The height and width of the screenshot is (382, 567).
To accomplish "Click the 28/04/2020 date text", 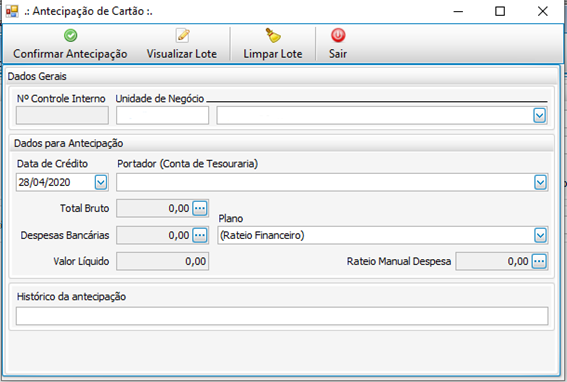I will 44,182.
